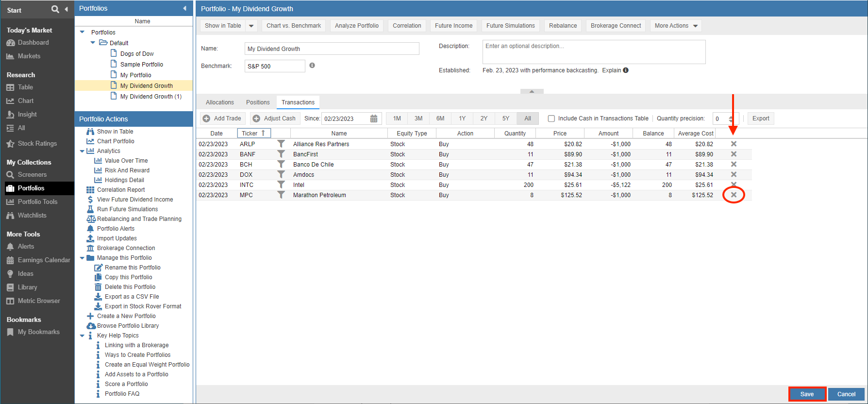Remove the Alliance Res Partners transaction
This screenshot has width=868, height=404.
coord(734,144)
